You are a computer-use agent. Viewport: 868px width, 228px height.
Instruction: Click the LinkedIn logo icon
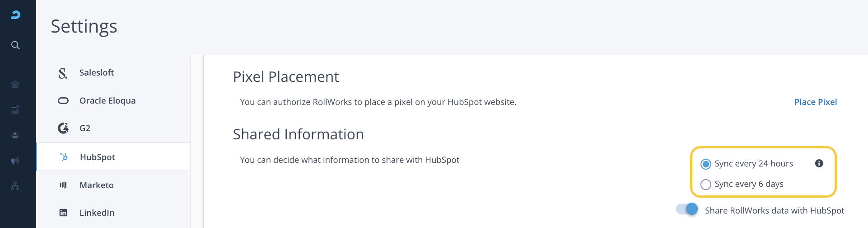click(63, 213)
